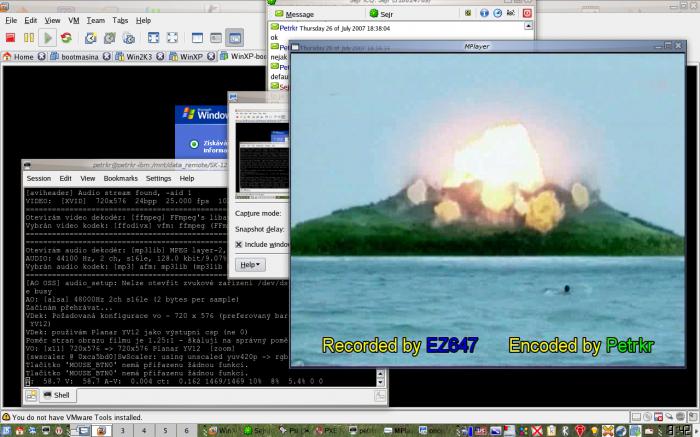Close the Win2K3 tab with its X icon
The height and width of the screenshot is (437, 700).
click(160, 57)
